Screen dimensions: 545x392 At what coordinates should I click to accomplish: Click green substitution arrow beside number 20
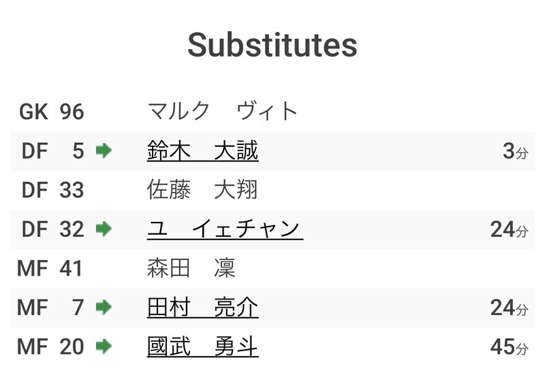[104, 346]
